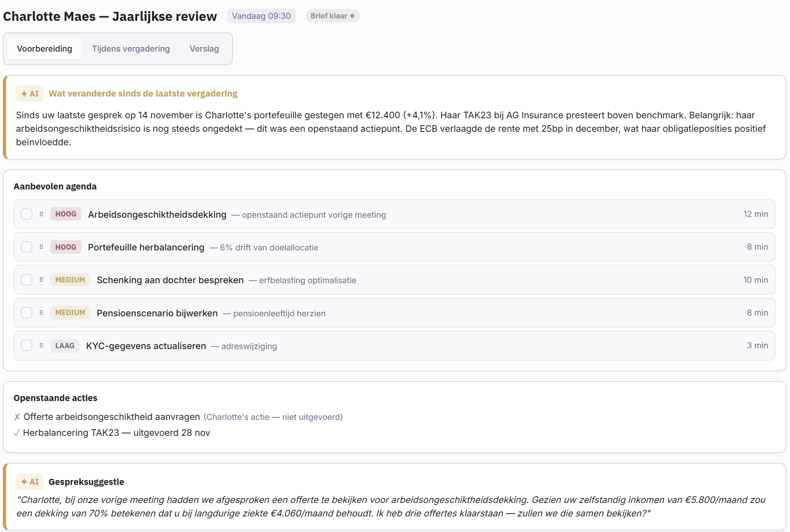Click drag handle for KYC-gegevens actualiseren item
This screenshot has width=790, height=532.
(x=41, y=345)
